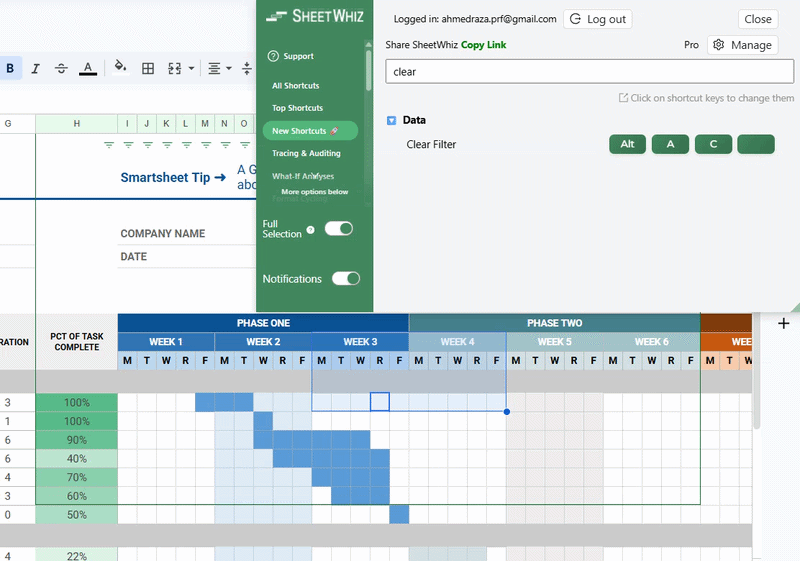This screenshot has height=561, width=800.
Task: Select column H header
Action: (x=77, y=123)
